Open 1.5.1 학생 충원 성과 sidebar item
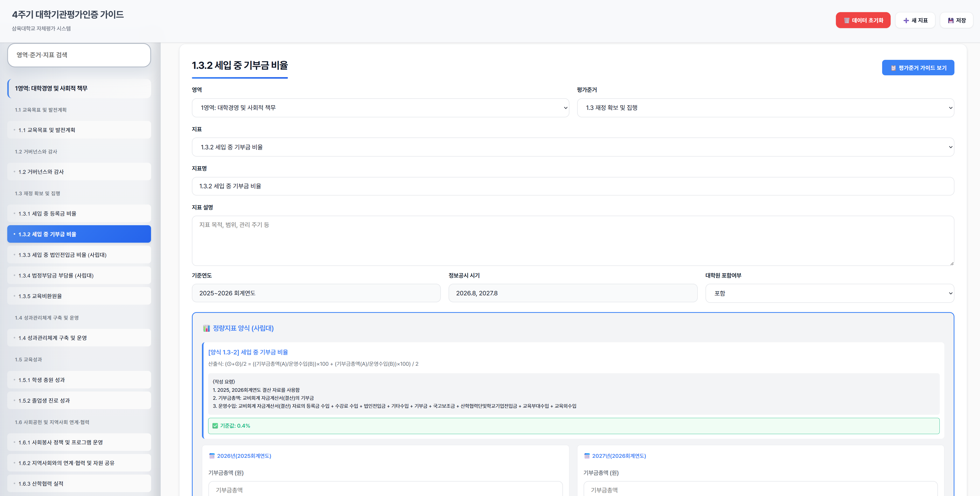This screenshot has height=496, width=980. (79, 380)
